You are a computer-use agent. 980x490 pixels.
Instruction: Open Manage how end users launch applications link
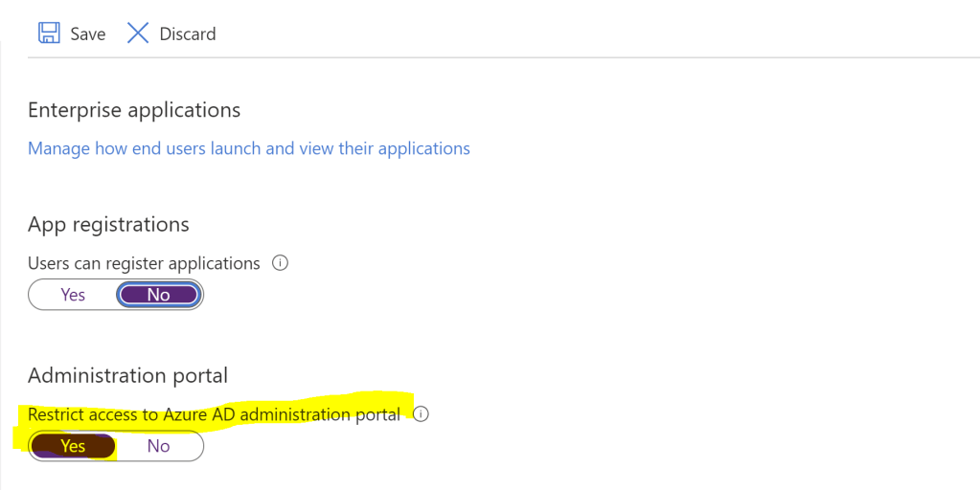click(248, 148)
